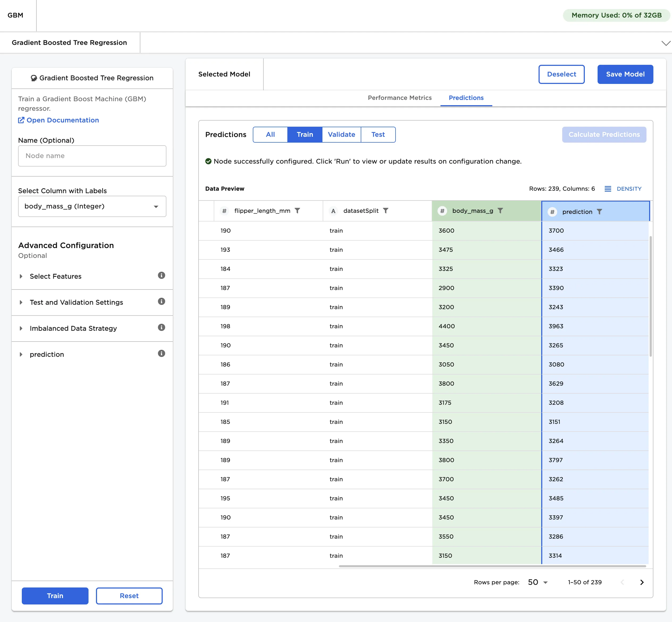Image resolution: width=672 pixels, height=622 pixels.
Task: Click filter icon on prediction column
Action: tap(599, 211)
